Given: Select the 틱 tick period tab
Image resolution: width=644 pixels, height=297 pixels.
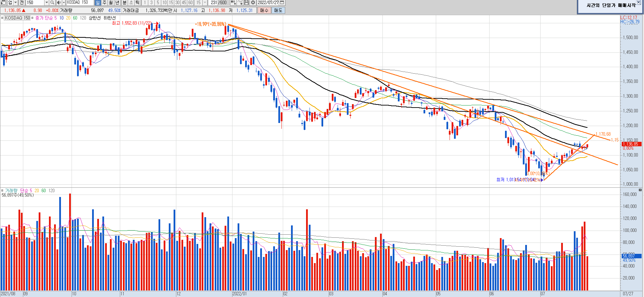Looking at the screenshot, I should point(138,2).
